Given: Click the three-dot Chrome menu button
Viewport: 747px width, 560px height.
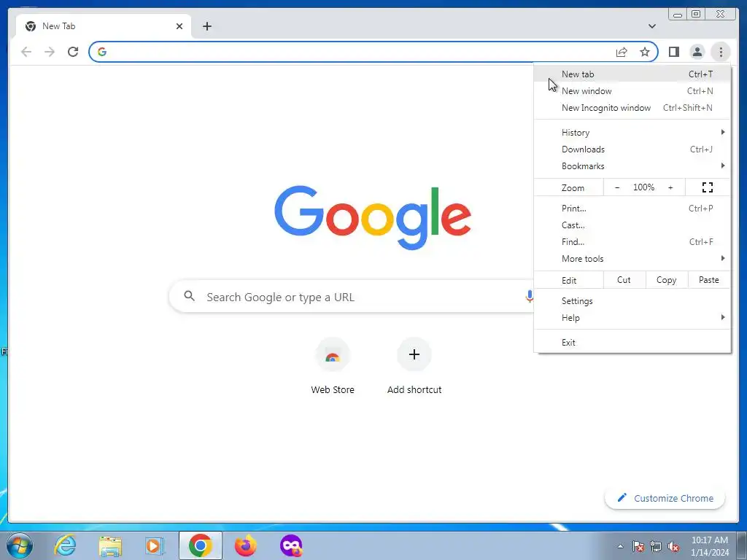Looking at the screenshot, I should [x=721, y=52].
